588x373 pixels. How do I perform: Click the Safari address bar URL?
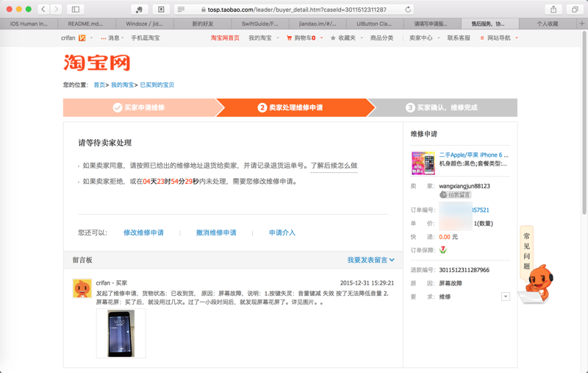point(297,10)
